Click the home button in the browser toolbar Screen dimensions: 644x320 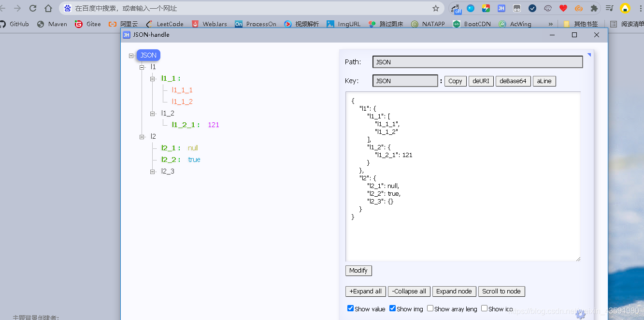pyautogui.click(x=48, y=8)
